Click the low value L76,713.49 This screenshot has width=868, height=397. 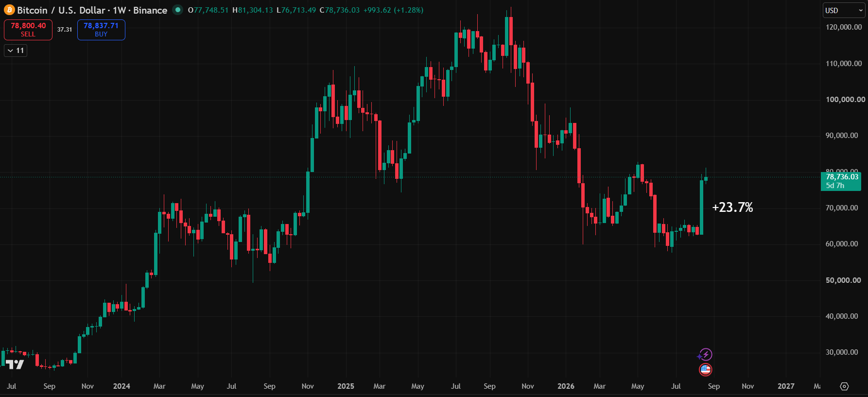point(296,10)
